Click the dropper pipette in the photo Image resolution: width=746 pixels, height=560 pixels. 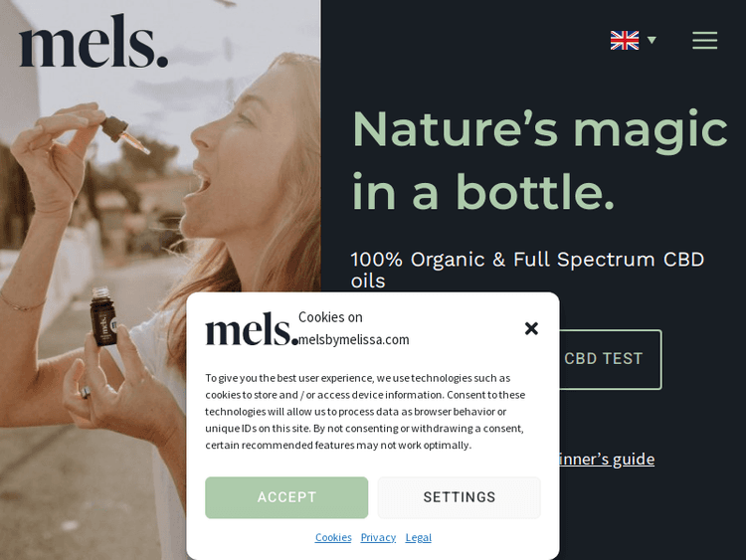point(124,134)
